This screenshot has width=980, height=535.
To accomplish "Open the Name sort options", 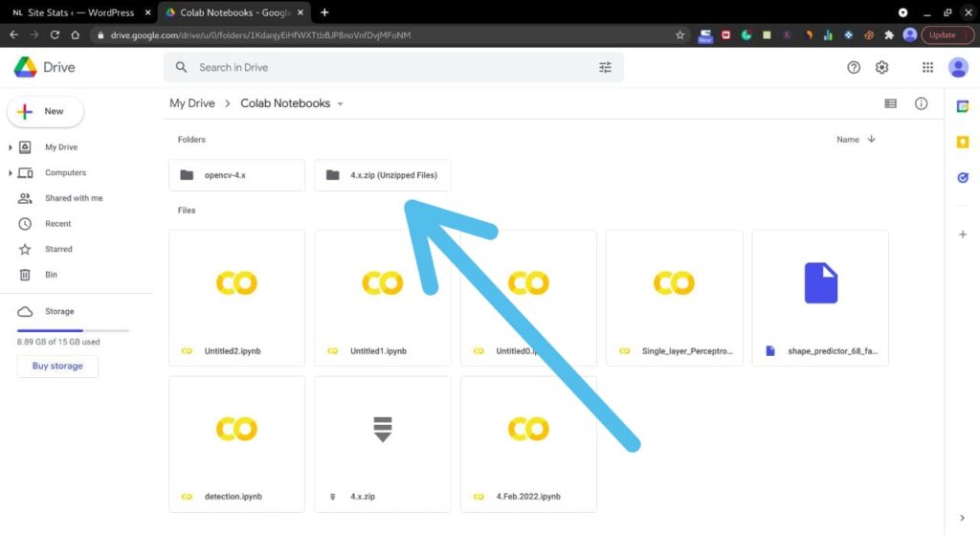I will coord(848,140).
